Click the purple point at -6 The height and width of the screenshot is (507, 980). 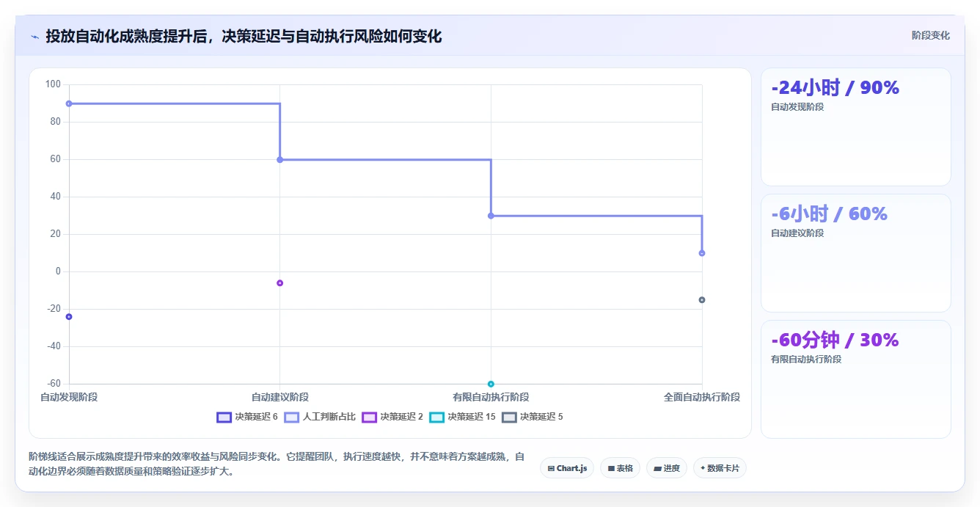[279, 283]
